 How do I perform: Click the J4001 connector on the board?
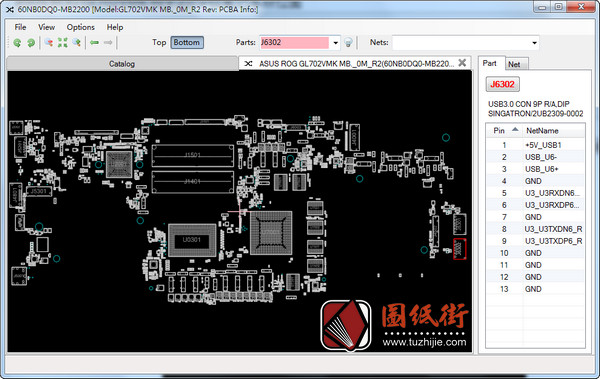pyautogui.click(x=354, y=137)
